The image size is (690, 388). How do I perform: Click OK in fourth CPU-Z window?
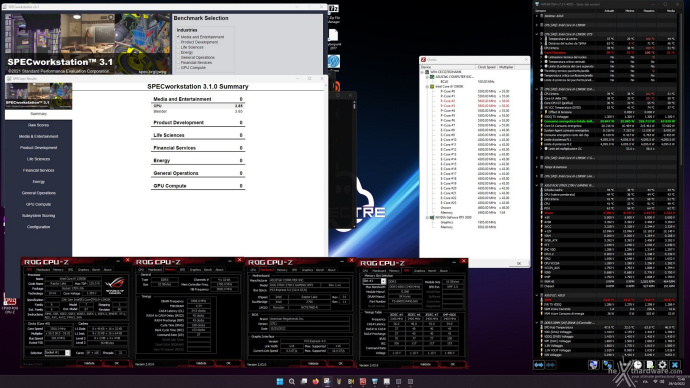pyautogui.click(x=452, y=364)
